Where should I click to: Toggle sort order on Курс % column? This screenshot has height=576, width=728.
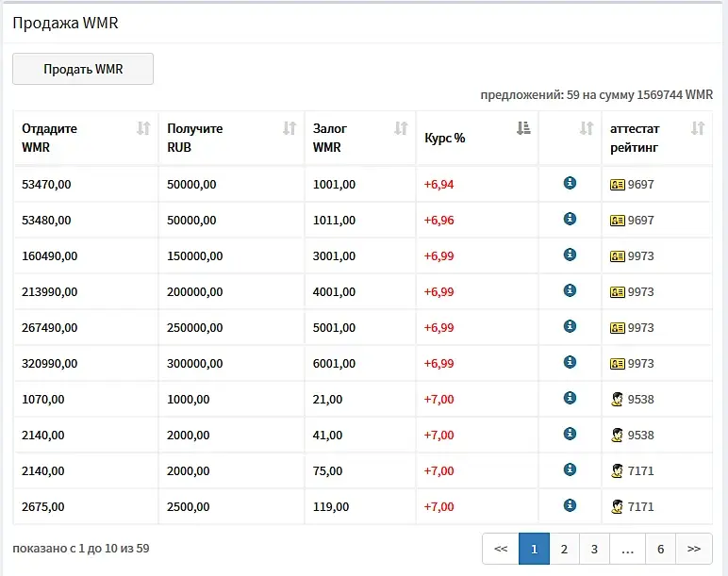(523, 128)
